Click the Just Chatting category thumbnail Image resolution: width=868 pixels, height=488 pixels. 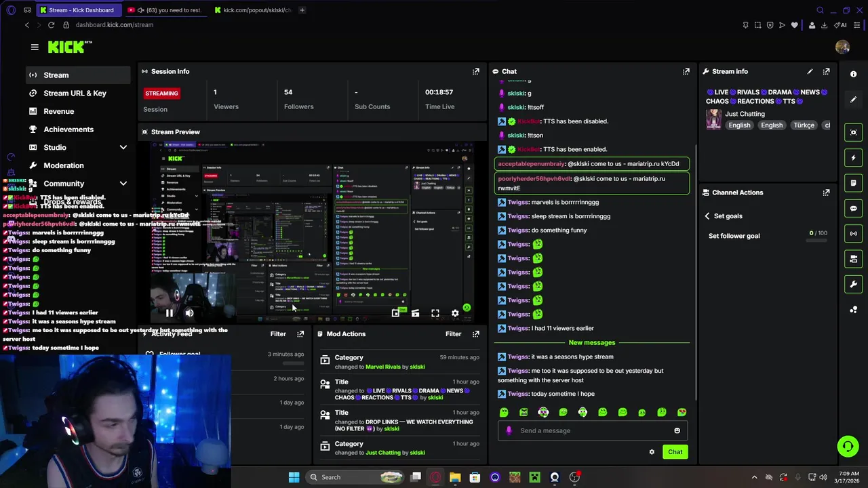[713, 119]
